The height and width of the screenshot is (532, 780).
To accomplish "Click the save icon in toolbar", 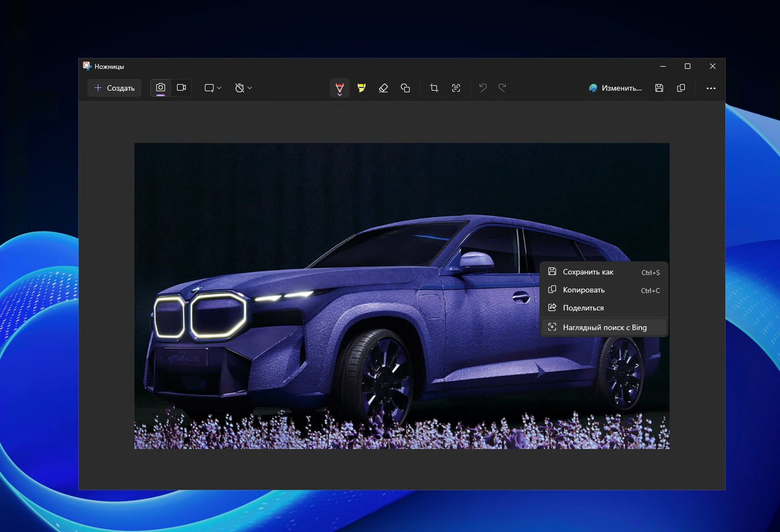I will pyautogui.click(x=659, y=88).
